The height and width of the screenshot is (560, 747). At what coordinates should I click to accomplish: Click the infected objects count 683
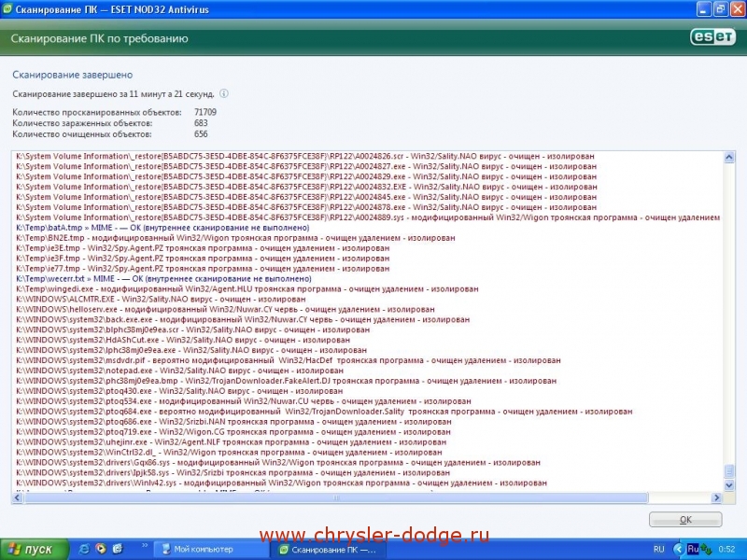(201, 123)
